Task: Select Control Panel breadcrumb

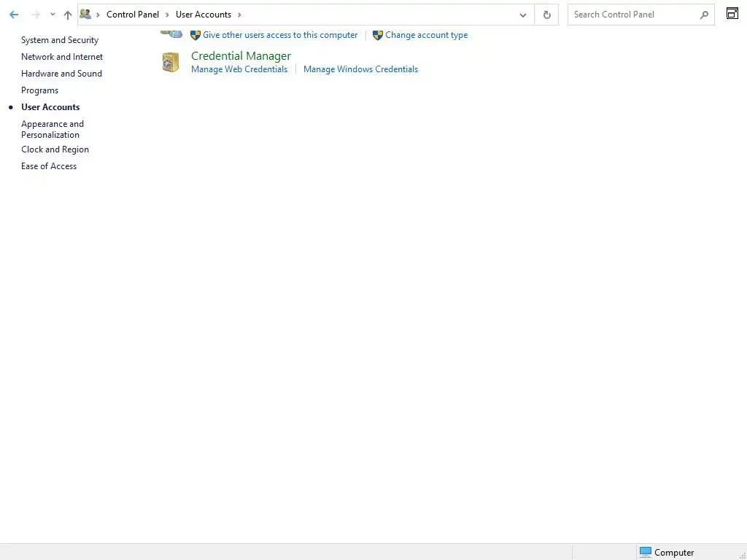Action: point(133,15)
